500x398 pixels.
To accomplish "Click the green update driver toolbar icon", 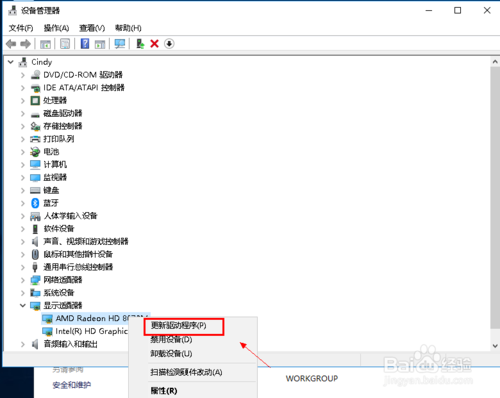I will (x=140, y=44).
